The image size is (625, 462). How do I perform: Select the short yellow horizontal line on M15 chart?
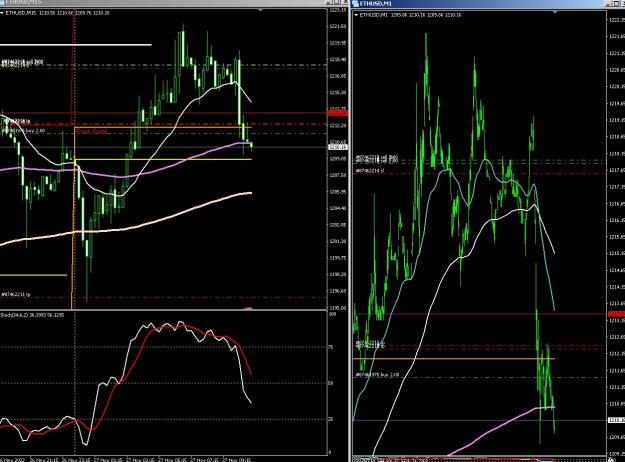click(x=33, y=275)
